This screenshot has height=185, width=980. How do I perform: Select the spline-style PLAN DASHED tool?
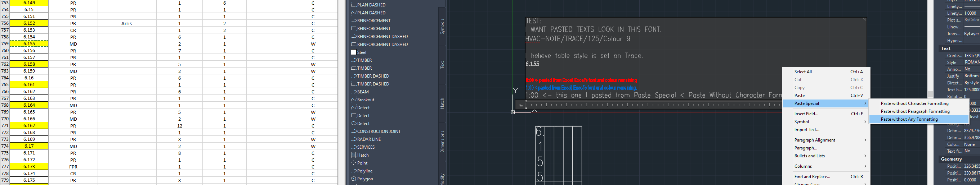click(x=368, y=13)
